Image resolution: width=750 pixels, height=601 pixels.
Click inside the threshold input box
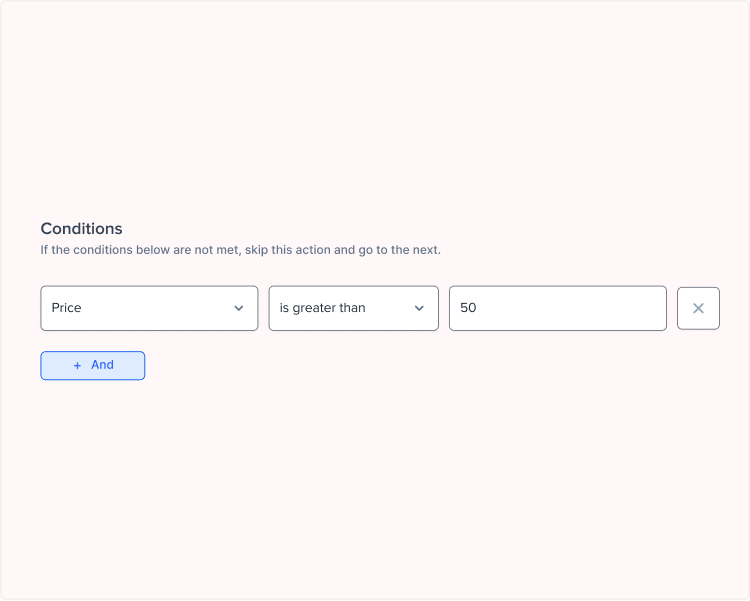[558, 308]
